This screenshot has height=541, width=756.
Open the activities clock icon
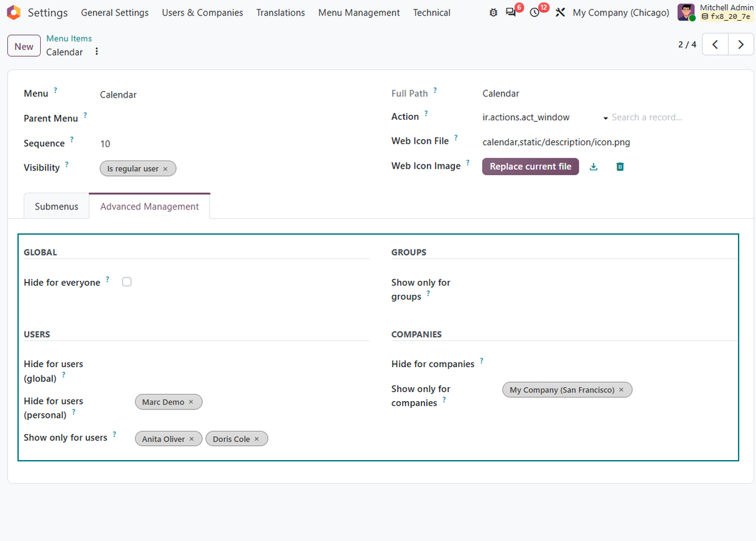coord(534,13)
